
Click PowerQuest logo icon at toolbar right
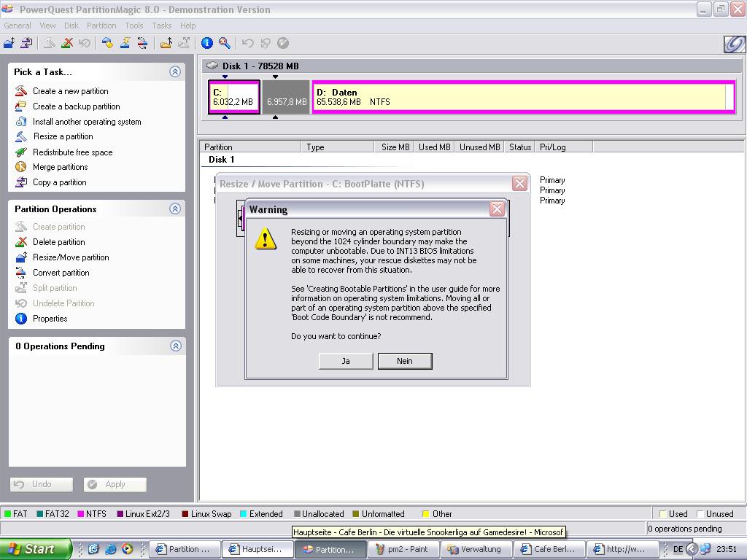[735, 44]
